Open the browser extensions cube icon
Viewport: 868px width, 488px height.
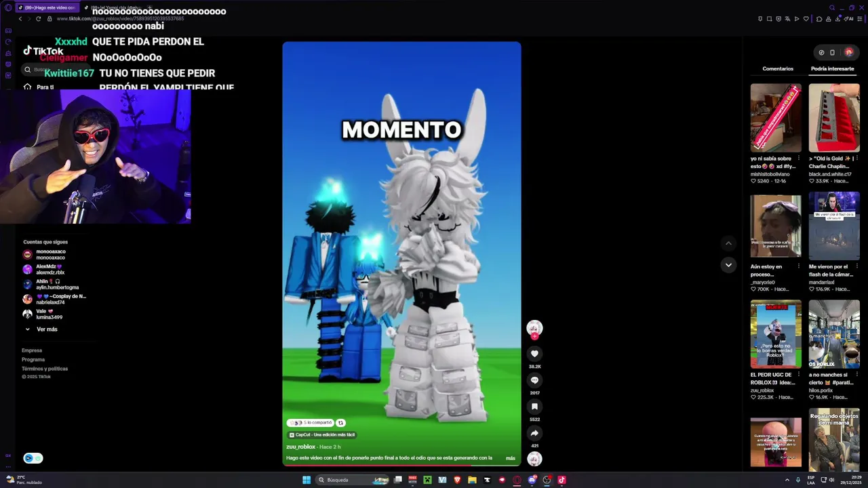pos(819,19)
